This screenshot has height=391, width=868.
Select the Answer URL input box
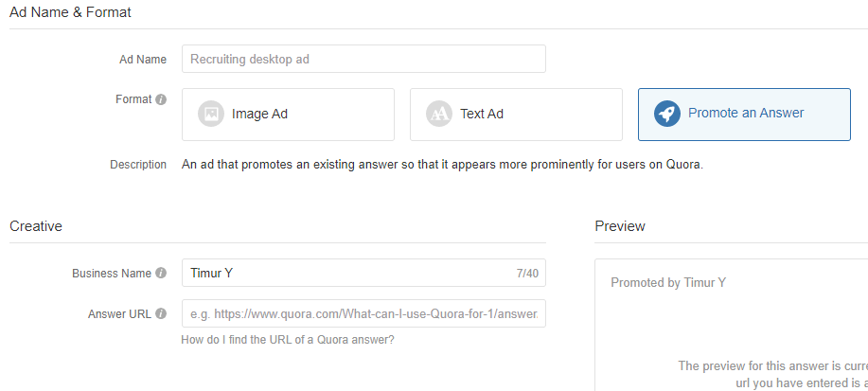(363, 313)
